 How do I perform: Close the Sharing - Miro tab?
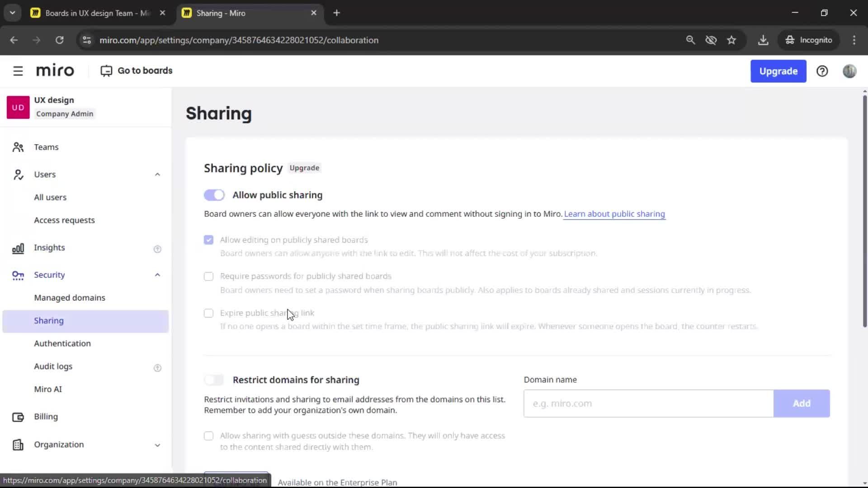(314, 13)
